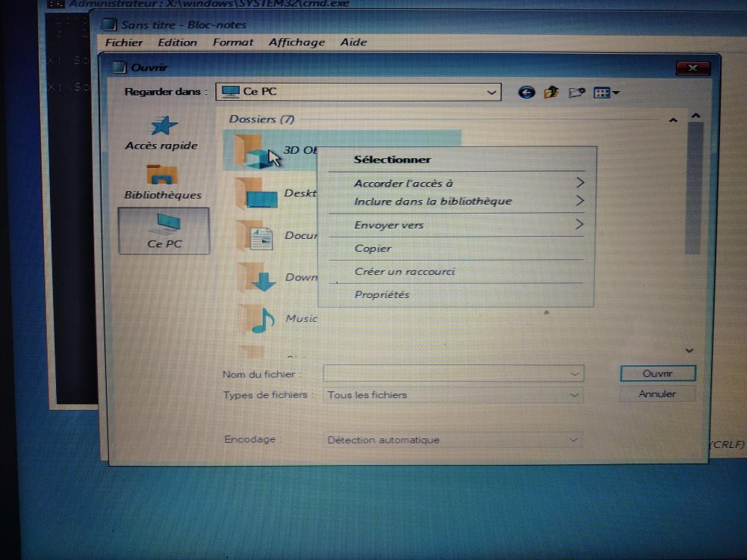The height and width of the screenshot is (560, 747).
Task: Select the Downloads folder icon
Action: (257, 277)
